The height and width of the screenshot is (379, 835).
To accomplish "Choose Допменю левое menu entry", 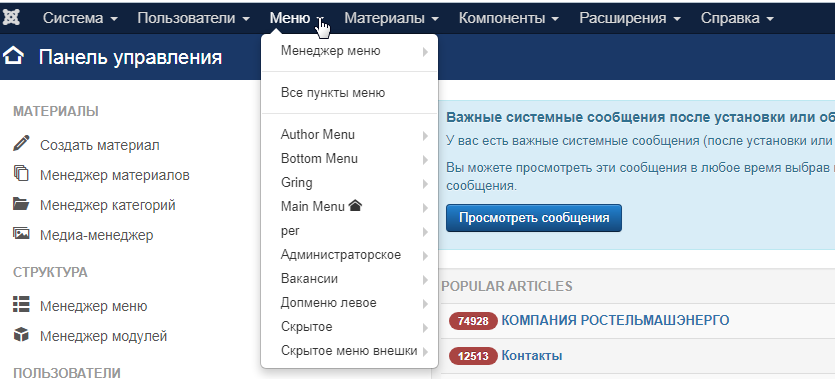I will tap(349, 303).
